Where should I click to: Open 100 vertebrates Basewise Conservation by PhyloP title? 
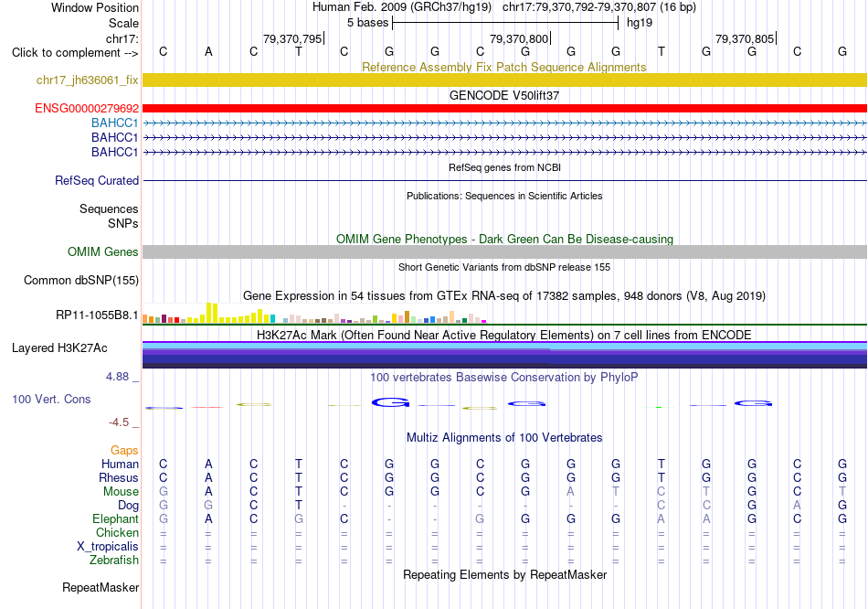pyautogui.click(x=504, y=378)
